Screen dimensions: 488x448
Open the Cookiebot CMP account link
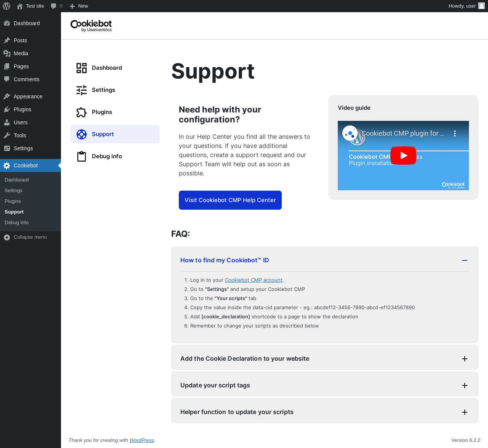point(254,280)
